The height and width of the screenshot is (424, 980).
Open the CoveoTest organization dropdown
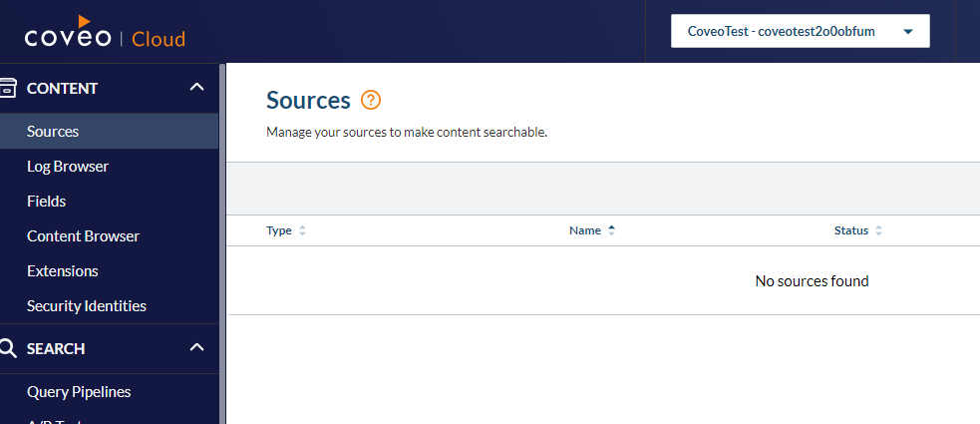click(800, 31)
